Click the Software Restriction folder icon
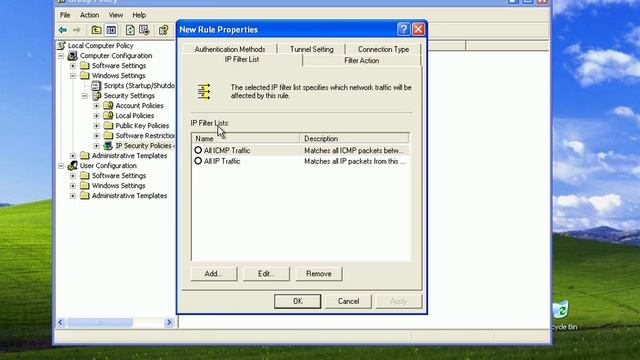Viewport: 640px width, 360px height. (x=108, y=136)
